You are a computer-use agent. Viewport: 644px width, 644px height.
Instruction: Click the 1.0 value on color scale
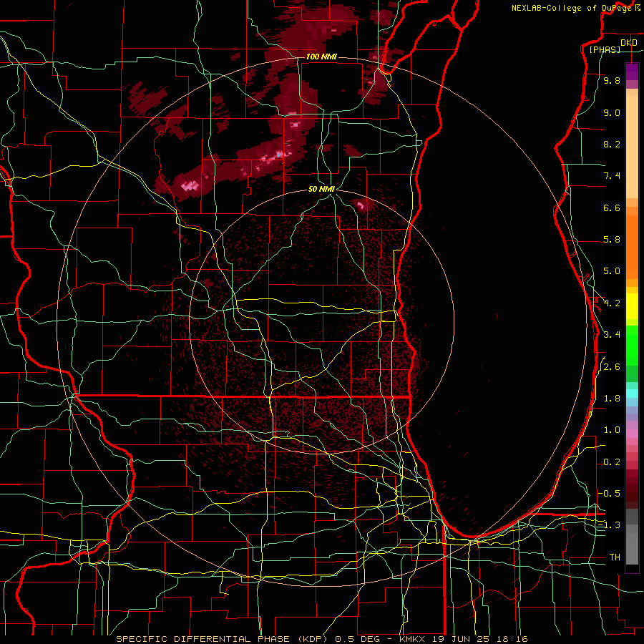(612, 430)
